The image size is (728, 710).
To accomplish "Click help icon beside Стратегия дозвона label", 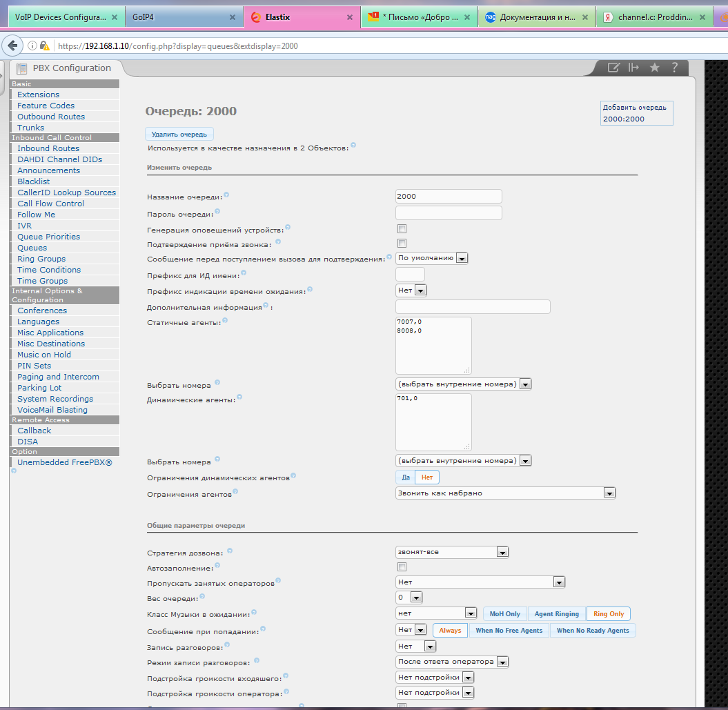I will tap(230, 551).
